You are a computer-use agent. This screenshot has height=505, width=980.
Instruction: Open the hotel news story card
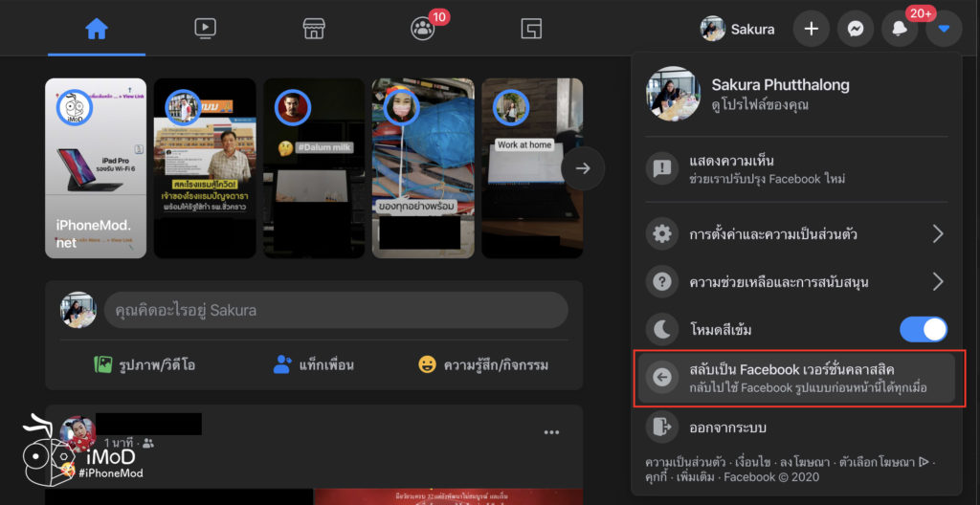point(205,168)
